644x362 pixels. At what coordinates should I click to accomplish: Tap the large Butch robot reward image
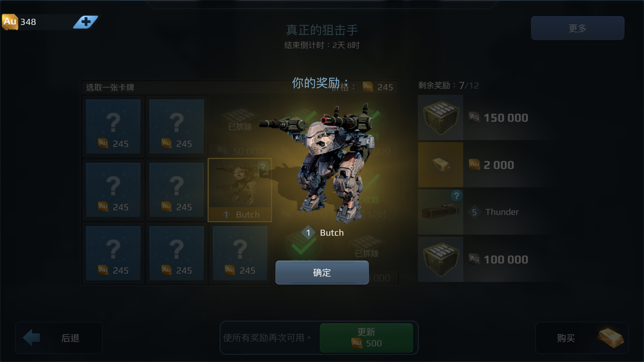(x=321, y=163)
